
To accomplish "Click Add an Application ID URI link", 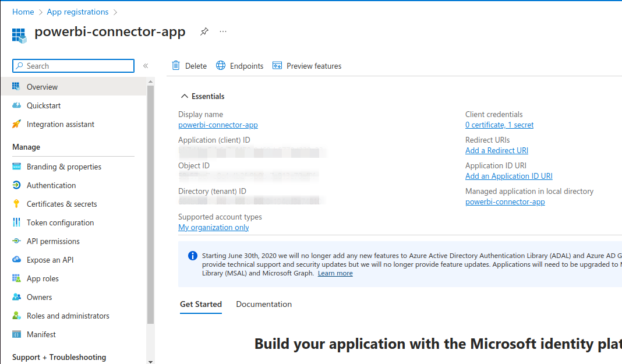I will pyautogui.click(x=508, y=176).
